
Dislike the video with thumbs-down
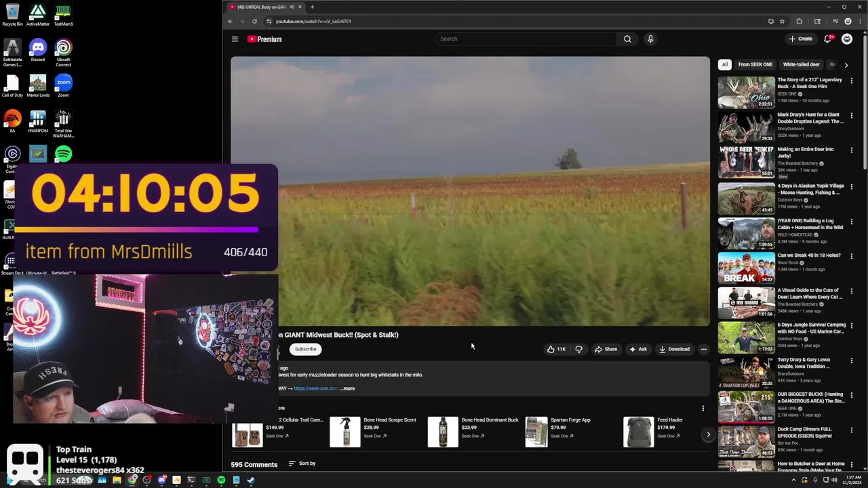(x=578, y=349)
